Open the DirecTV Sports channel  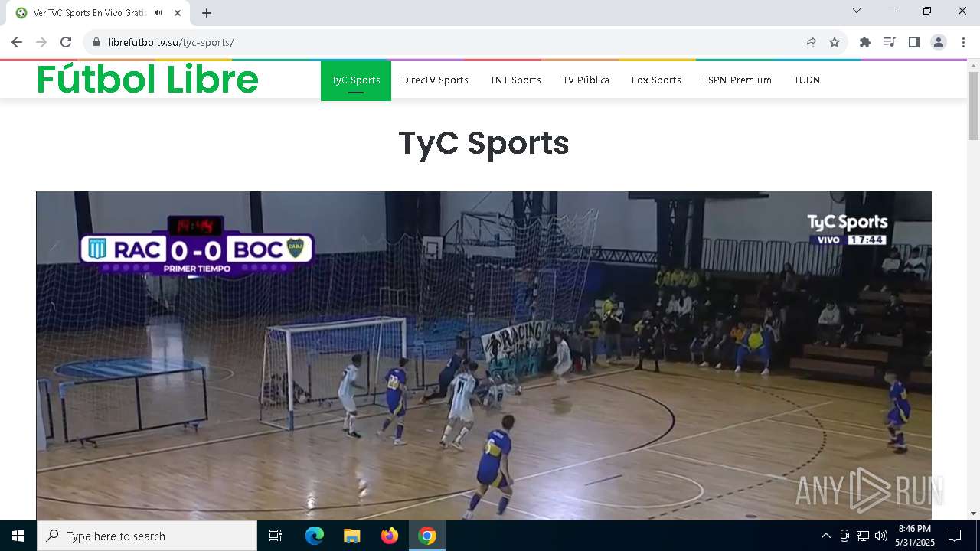tap(435, 80)
